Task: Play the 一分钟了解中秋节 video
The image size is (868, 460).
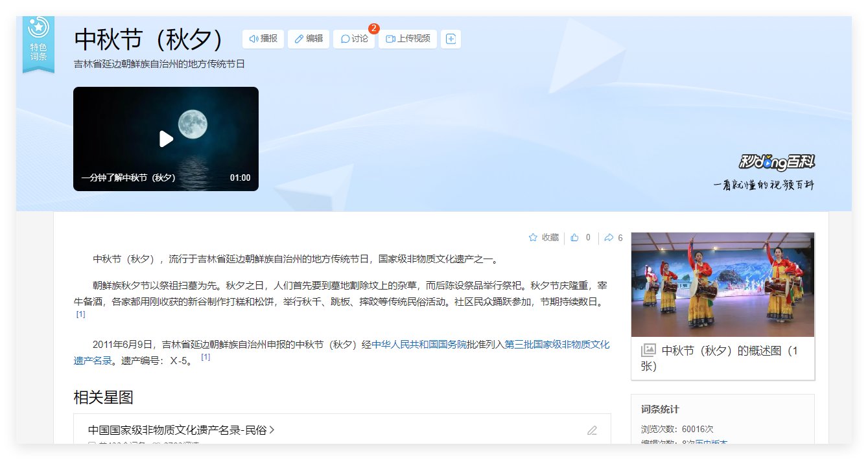Action: (x=166, y=139)
